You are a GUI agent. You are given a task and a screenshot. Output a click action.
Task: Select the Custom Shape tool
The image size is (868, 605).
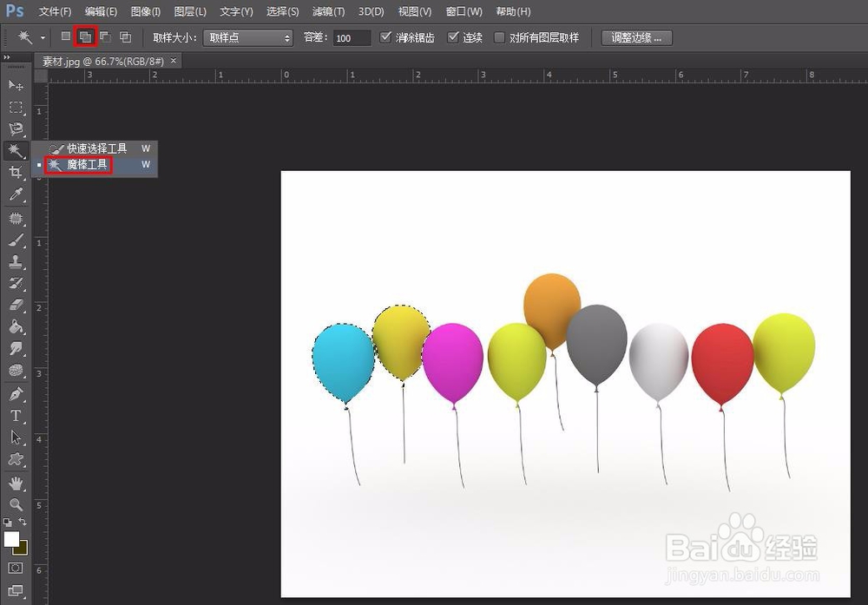click(16, 459)
